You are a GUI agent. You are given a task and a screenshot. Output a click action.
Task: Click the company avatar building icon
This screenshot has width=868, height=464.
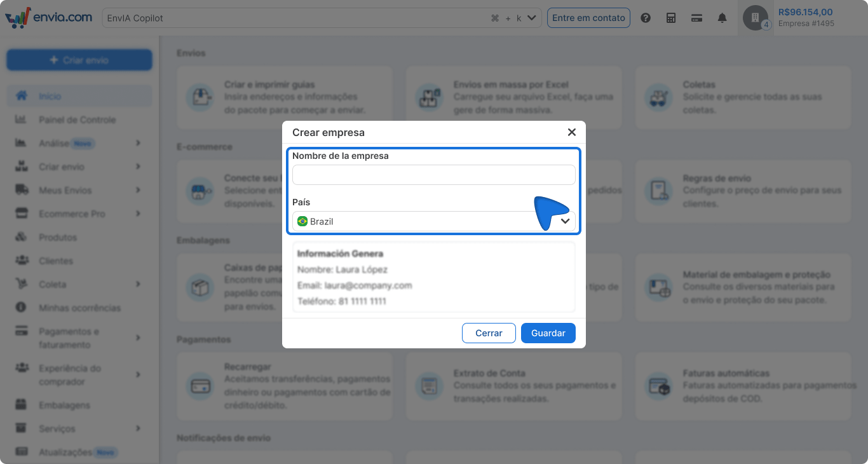(x=756, y=18)
